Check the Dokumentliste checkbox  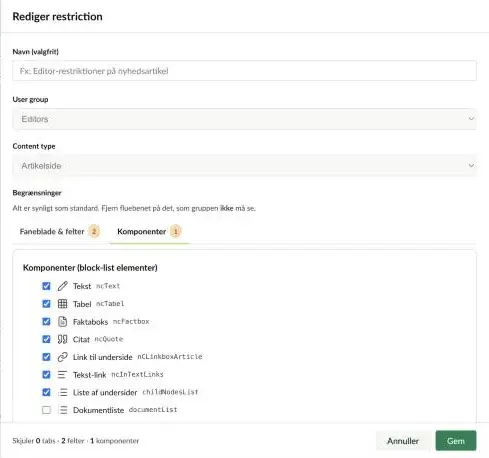46,410
